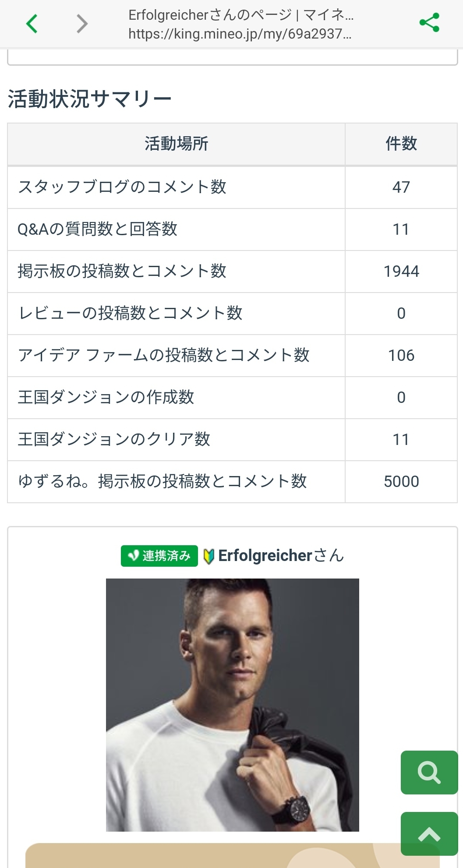This screenshot has height=868, width=463.
Task: Select the 活動場所 column header
Action: 176,144
